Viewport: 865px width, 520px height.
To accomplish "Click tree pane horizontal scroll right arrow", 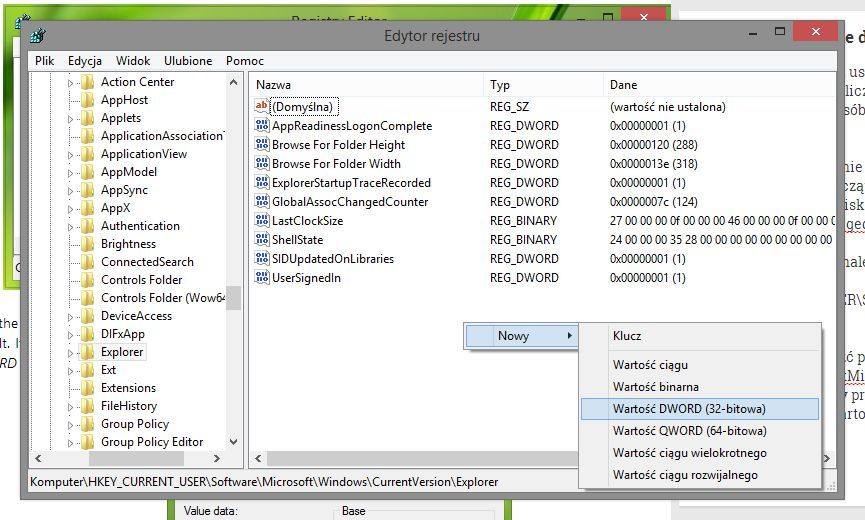I will click(x=217, y=458).
